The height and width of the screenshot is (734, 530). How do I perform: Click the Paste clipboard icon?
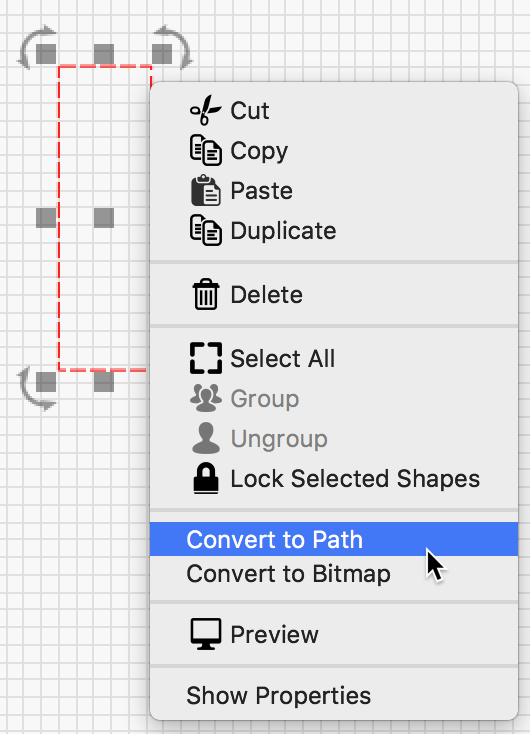coord(206,191)
